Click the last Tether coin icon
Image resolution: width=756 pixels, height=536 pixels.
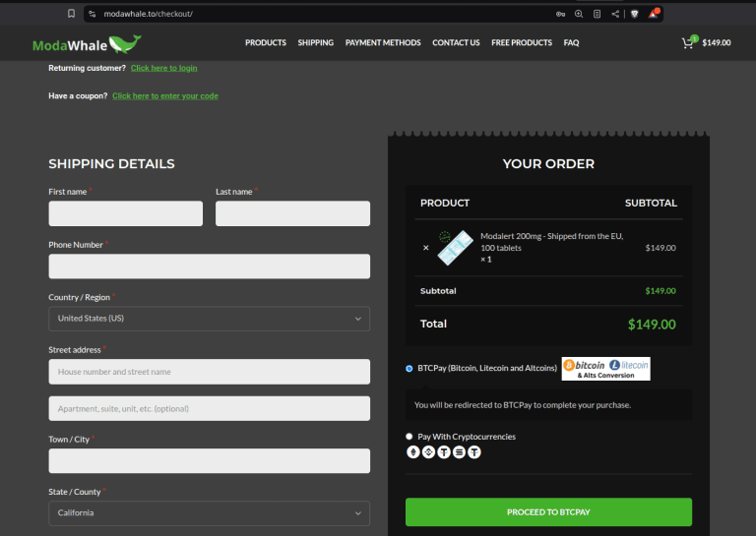click(474, 452)
